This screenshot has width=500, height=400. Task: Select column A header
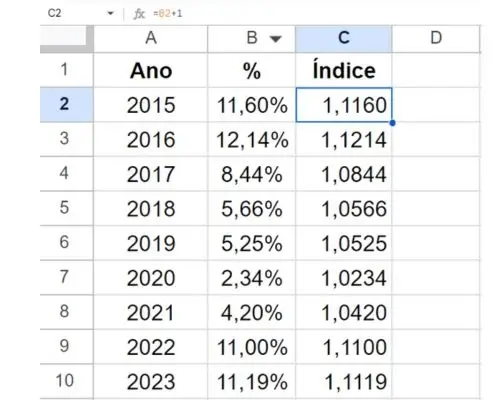click(151, 38)
